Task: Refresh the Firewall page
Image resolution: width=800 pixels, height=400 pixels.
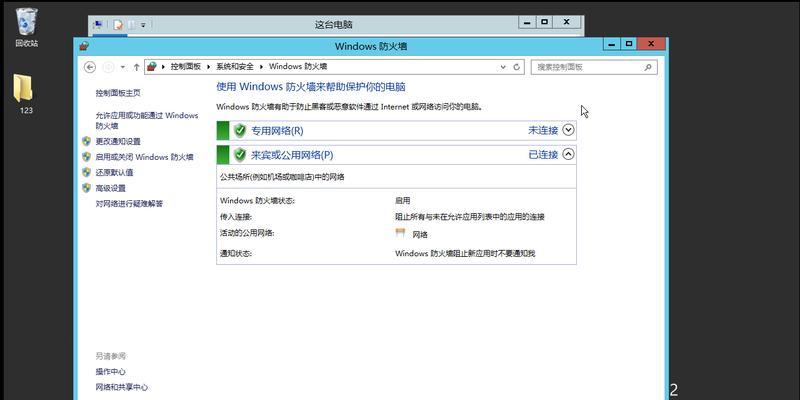Action: (x=516, y=67)
